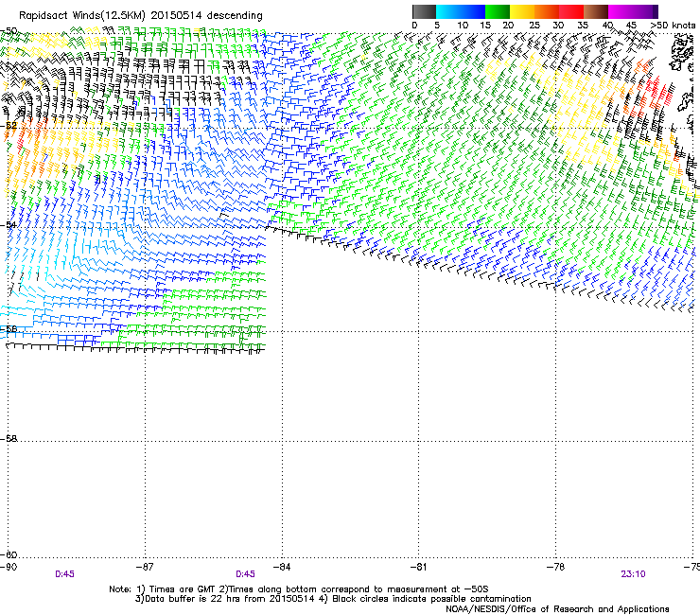This screenshot has height=615, width=700.
Task: Click the -56 latitude axis label
Action: coord(9,328)
